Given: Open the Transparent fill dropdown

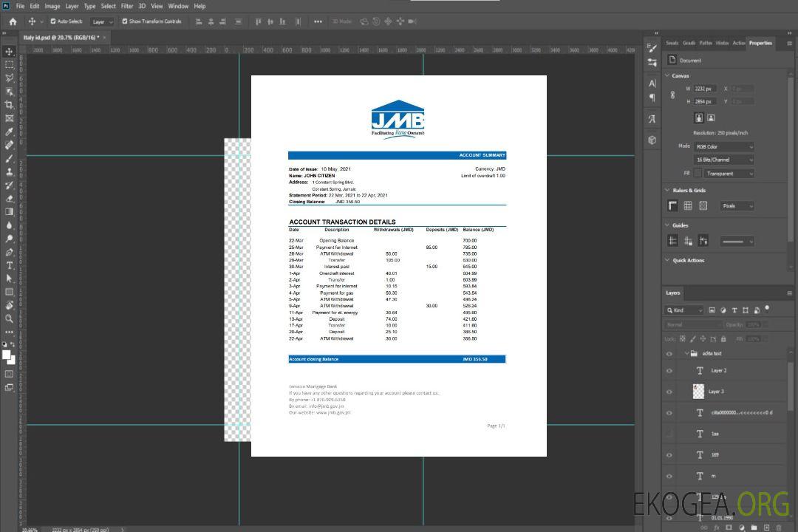Looking at the screenshot, I should 729,174.
